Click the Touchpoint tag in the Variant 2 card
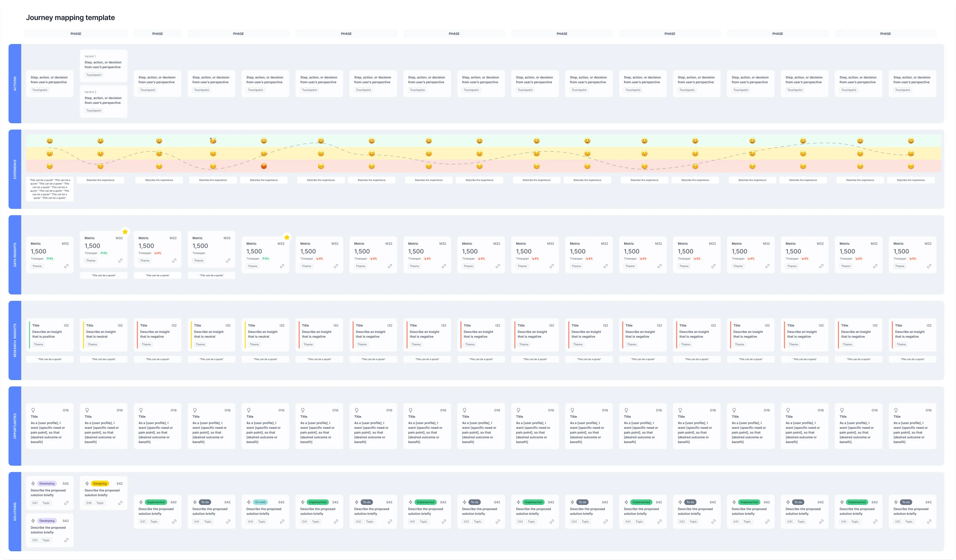This screenshot has height=560, width=956. click(94, 111)
